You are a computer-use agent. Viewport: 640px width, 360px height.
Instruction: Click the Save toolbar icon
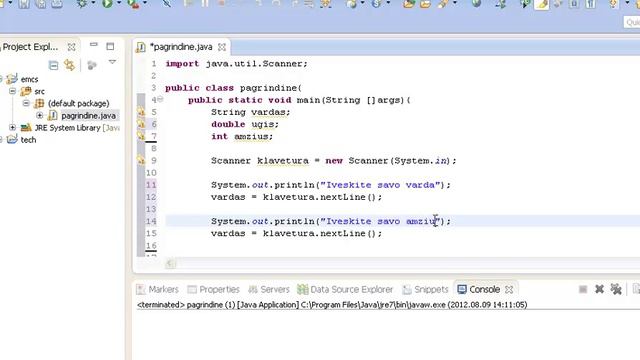tap(24, 4)
